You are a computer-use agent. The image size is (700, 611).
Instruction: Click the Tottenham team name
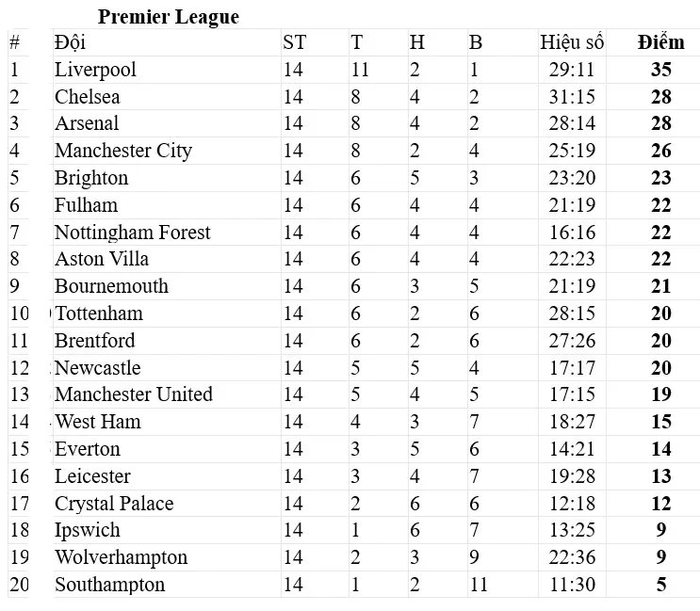[99, 314]
